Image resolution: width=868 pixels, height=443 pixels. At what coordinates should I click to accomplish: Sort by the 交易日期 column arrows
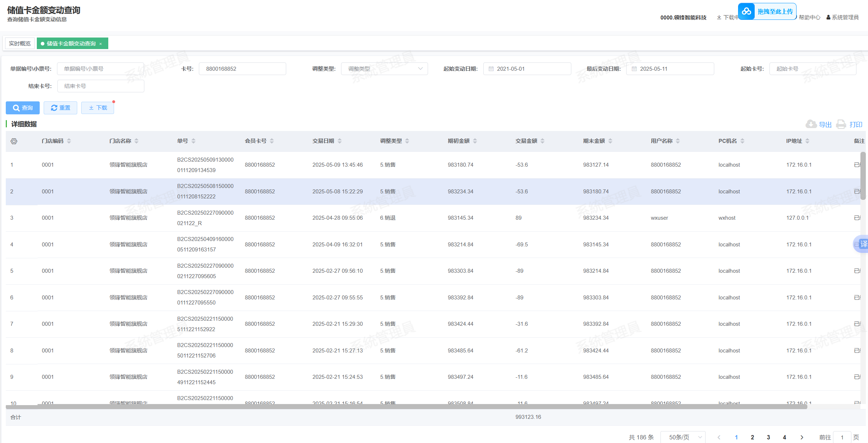point(340,141)
